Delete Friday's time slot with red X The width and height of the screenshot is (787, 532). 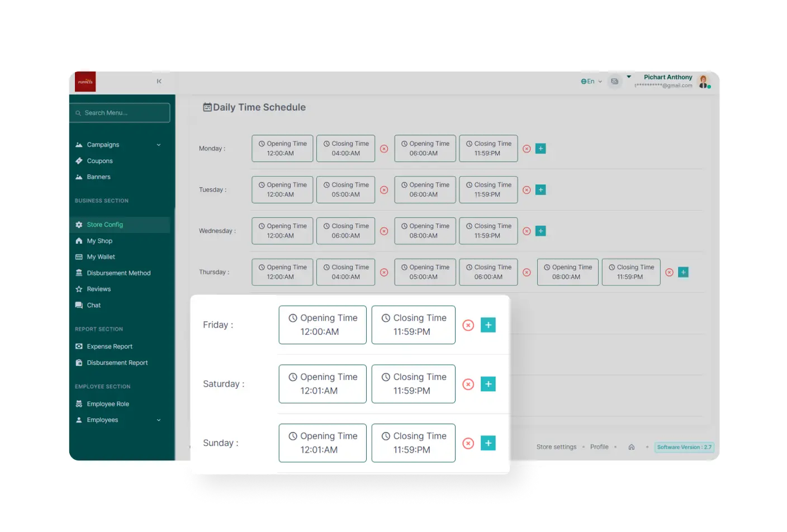[468, 325]
